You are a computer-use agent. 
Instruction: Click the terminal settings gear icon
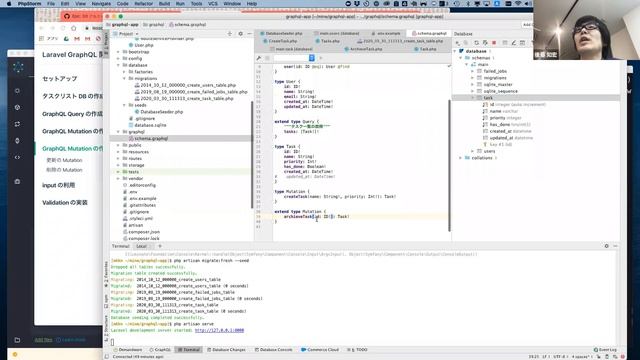click(x=607, y=246)
